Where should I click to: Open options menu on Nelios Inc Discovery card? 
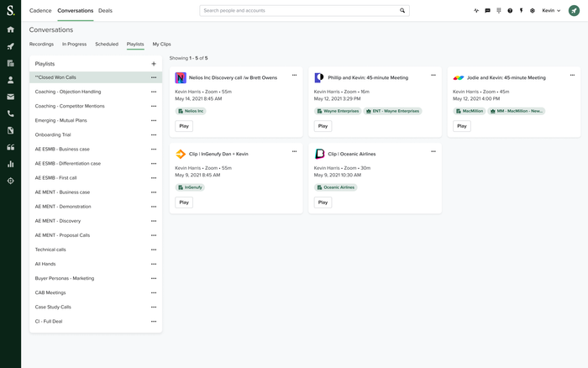coord(294,75)
